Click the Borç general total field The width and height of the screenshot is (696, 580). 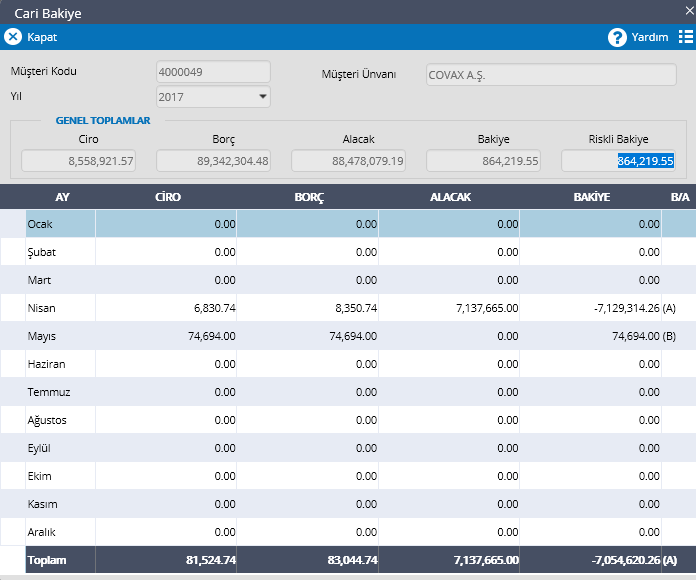point(214,161)
